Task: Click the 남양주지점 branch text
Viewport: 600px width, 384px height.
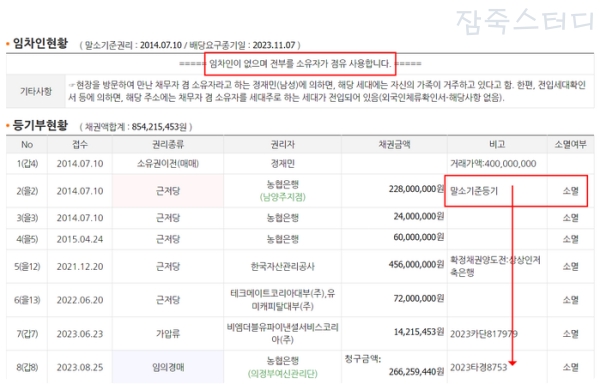Action: coord(282,197)
